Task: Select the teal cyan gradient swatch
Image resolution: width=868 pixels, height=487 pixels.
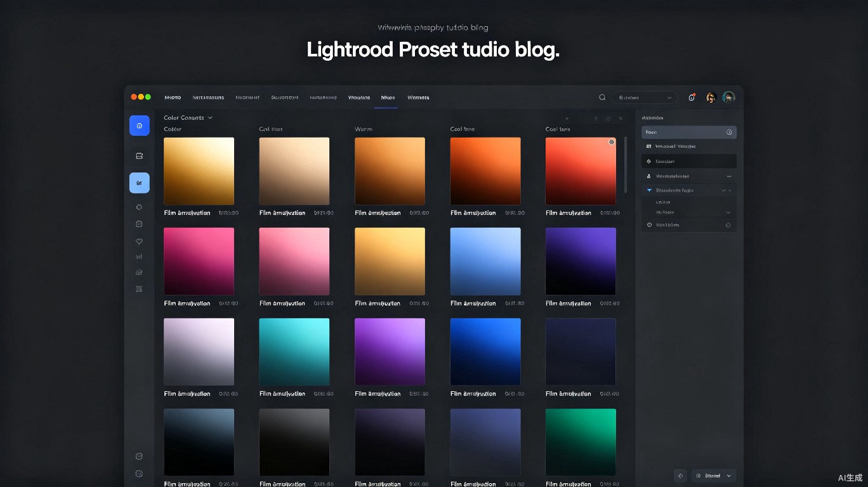Action: [x=294, y=352]
